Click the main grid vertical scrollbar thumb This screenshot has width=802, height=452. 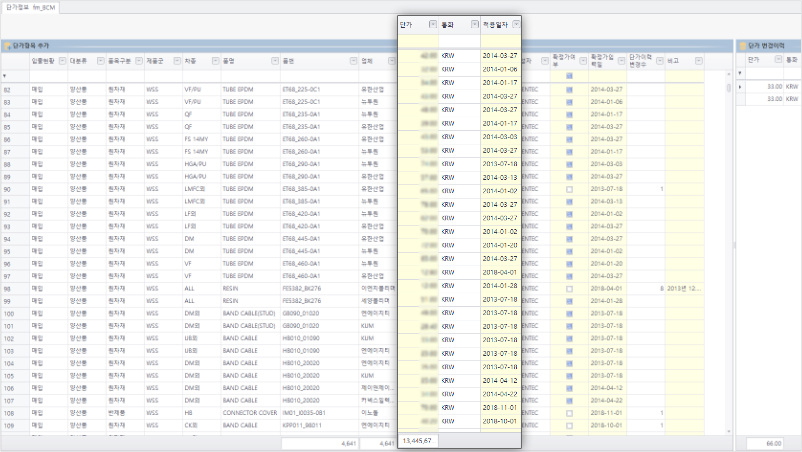(x=729, y=88)
